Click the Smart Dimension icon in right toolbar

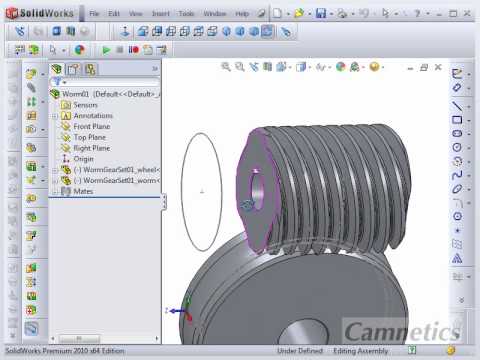[x=457, y=88]
